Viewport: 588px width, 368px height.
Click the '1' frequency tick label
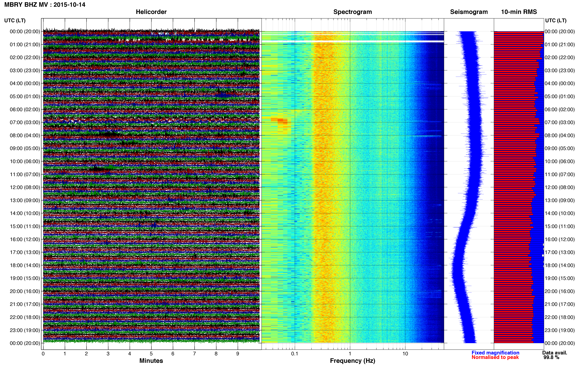[350, 354]
